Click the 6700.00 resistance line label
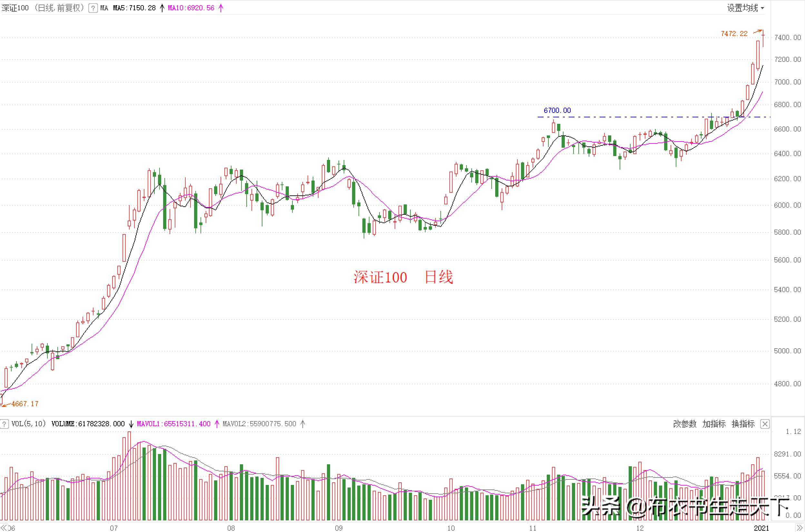805x532 pixels. (557, 110)
